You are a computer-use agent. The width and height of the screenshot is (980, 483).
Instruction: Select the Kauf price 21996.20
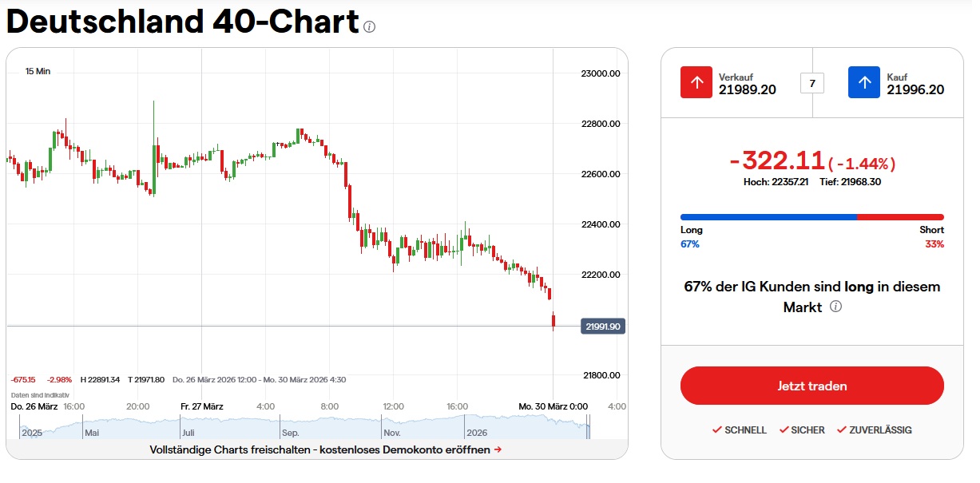point(915,89)
